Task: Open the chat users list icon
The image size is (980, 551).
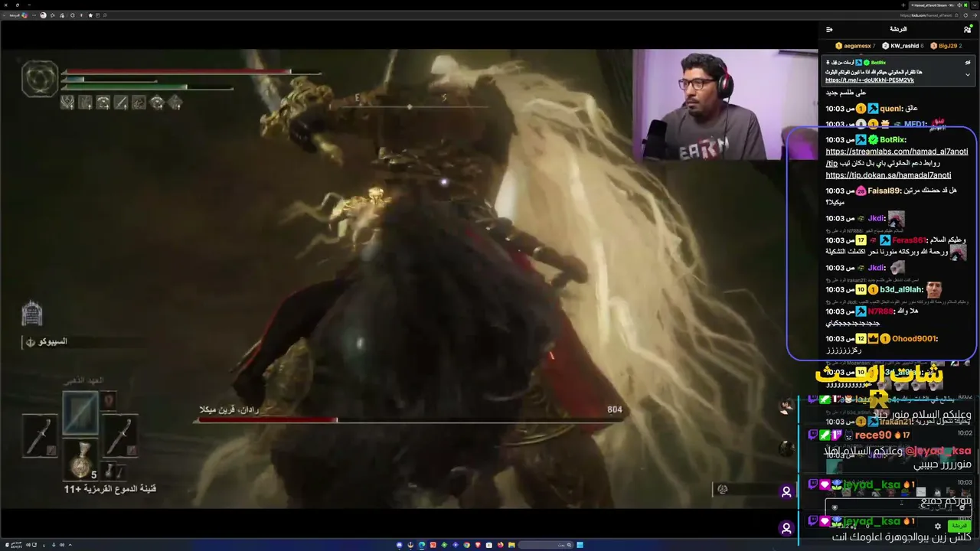Action: [x=967, y=29]
